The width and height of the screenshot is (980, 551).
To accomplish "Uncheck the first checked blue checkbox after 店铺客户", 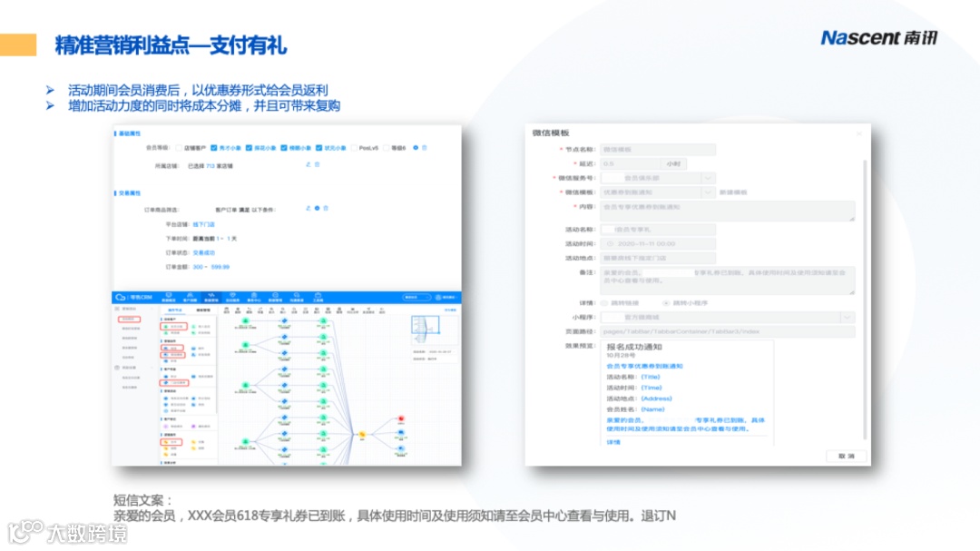I will click(214, 148).
